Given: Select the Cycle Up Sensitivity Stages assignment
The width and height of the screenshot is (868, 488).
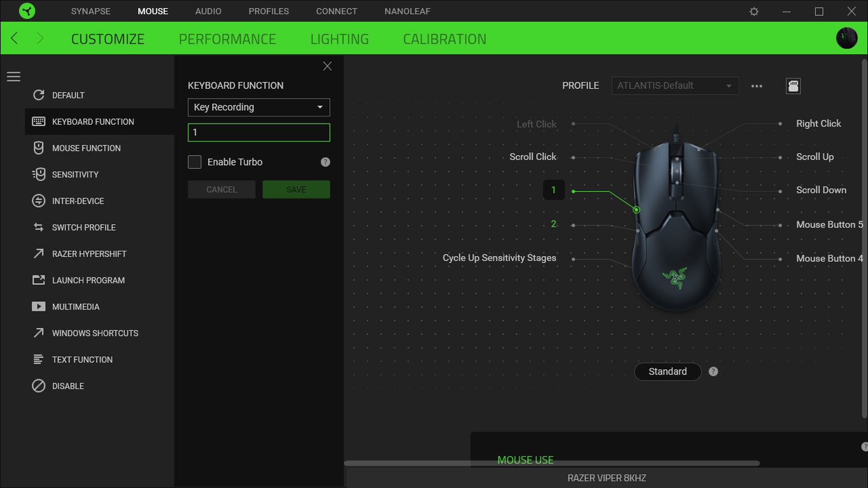Looking at the screenshot, I should click(500, 258).
